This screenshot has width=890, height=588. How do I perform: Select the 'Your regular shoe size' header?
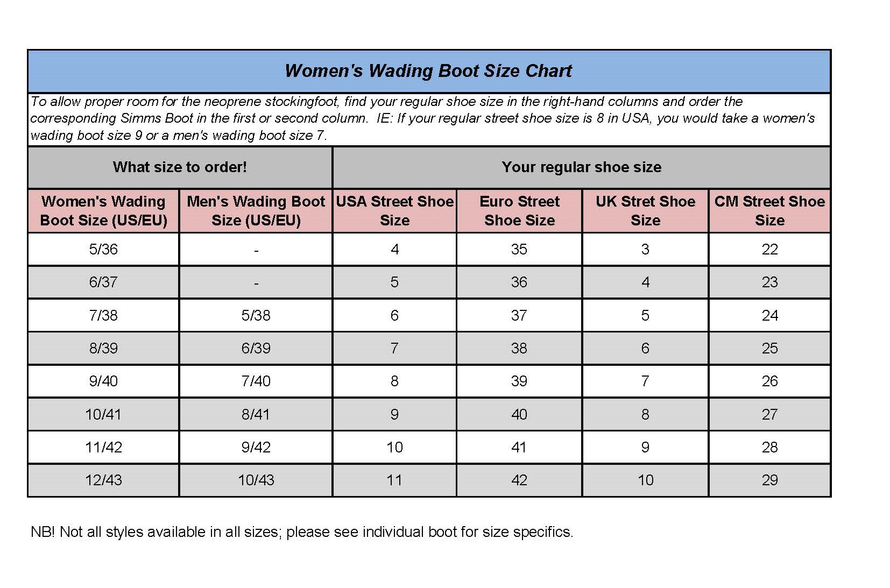tap(581, 167)
